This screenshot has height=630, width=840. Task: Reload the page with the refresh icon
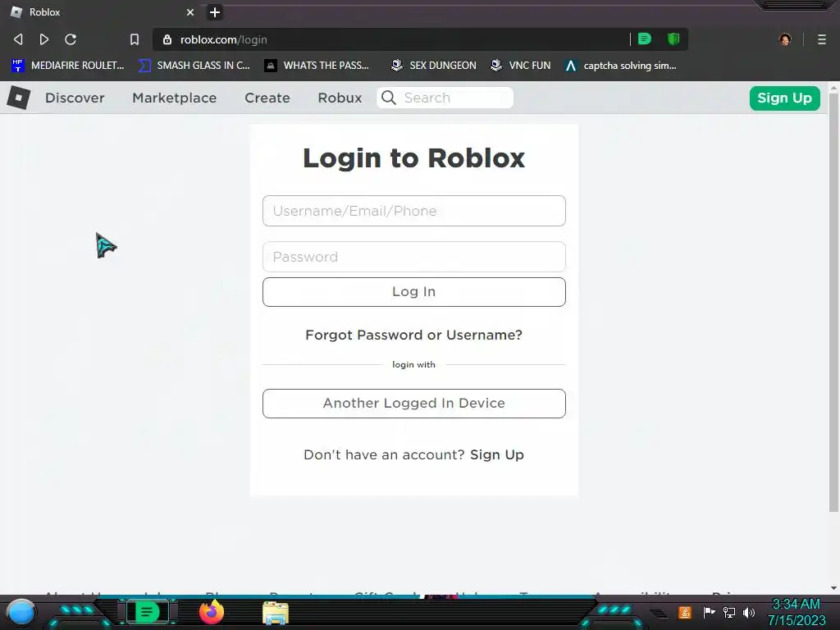(71, 39)
